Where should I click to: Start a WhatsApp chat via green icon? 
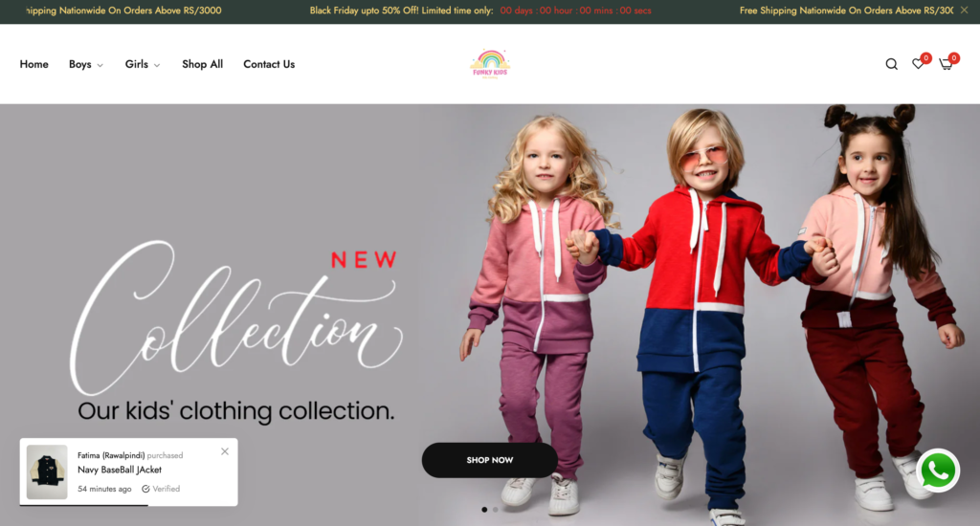(x=938, y=471)
